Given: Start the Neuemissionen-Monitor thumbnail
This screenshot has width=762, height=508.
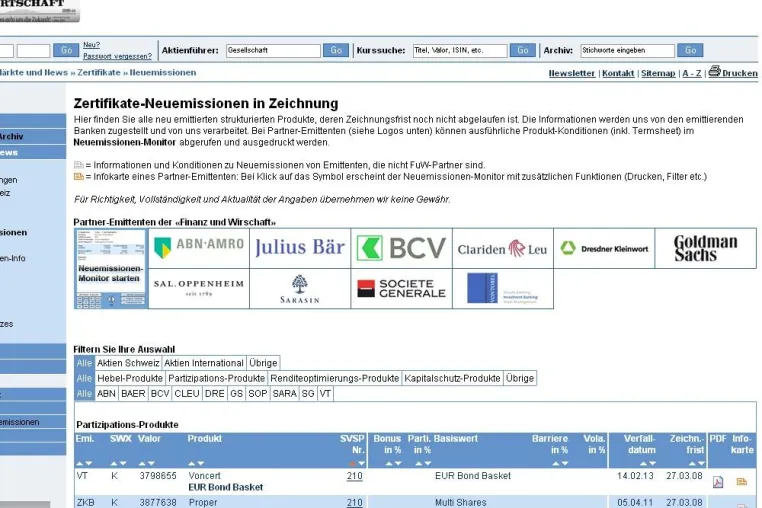Looking at the screenshot, I should 110,268.
